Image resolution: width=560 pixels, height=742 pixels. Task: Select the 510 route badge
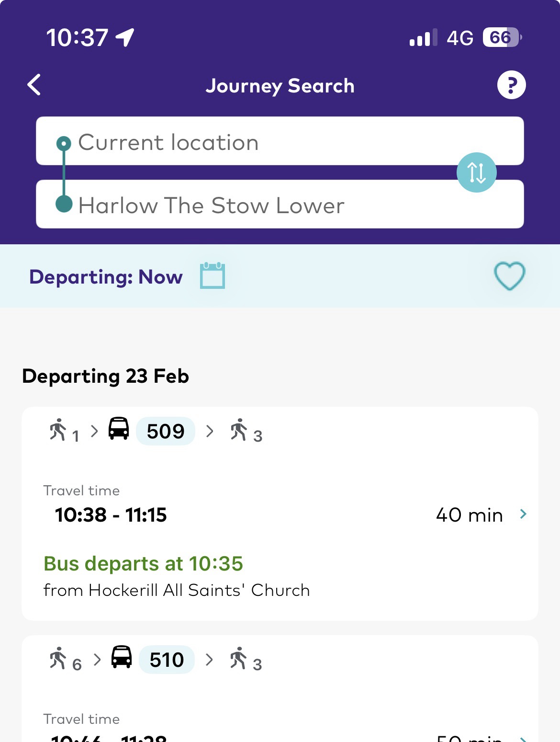coord(167,660)
